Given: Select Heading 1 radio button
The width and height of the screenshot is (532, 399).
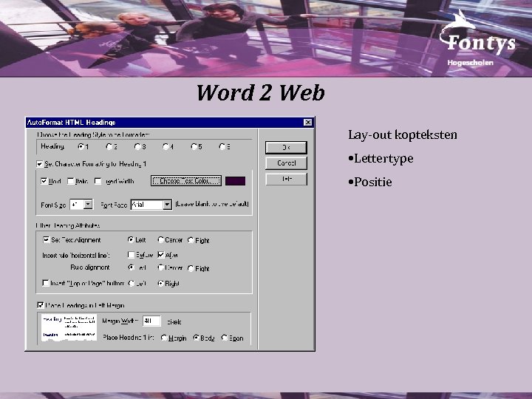Looking at the screenshot, I should 81,146.
